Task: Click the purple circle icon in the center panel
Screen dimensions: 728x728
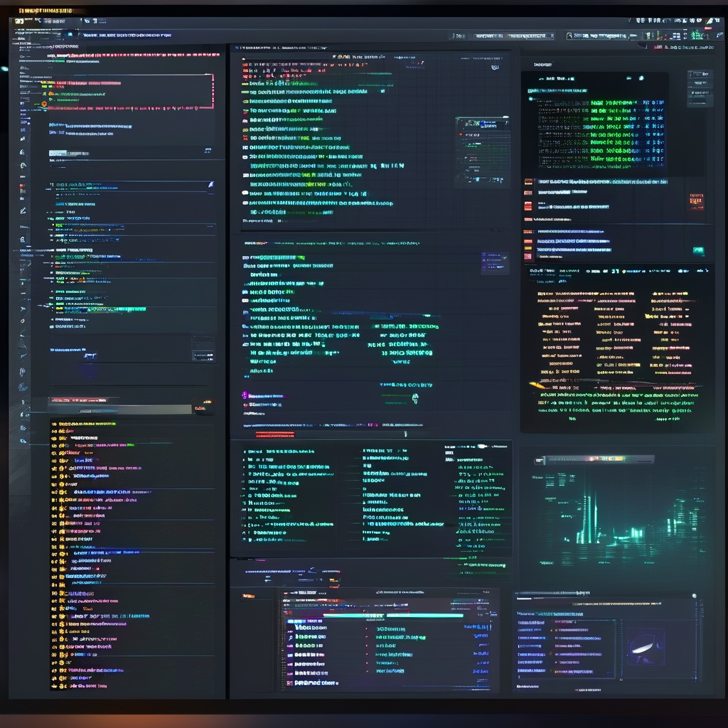Action: 245,395
